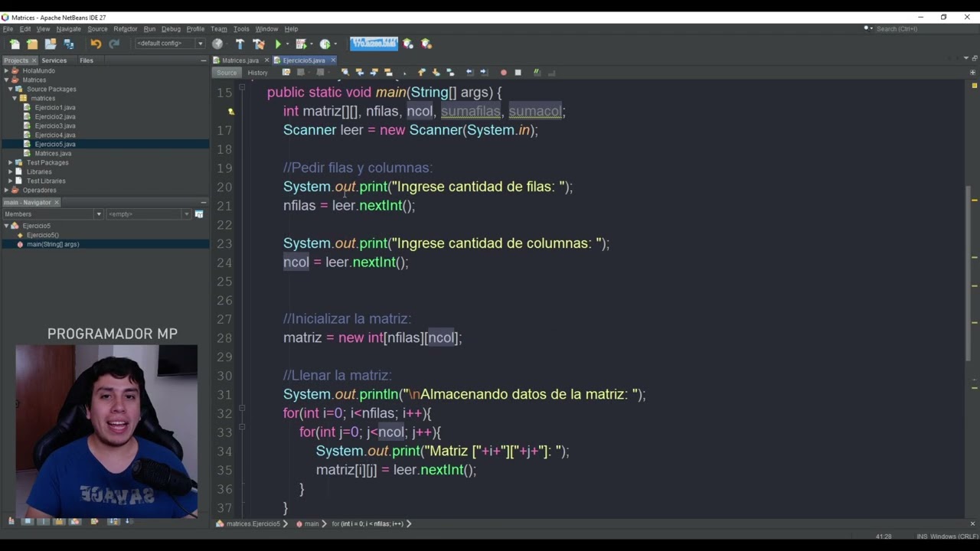
Task: Click the Undo arrow icon
Action: (96, 44)
